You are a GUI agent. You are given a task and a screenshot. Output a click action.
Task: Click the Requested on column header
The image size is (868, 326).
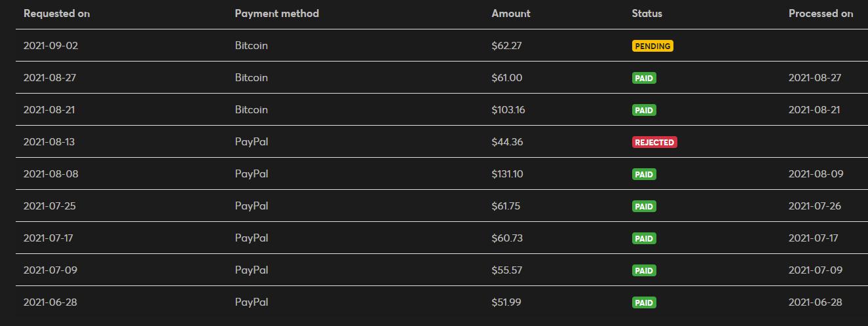(x=56, y=13)
